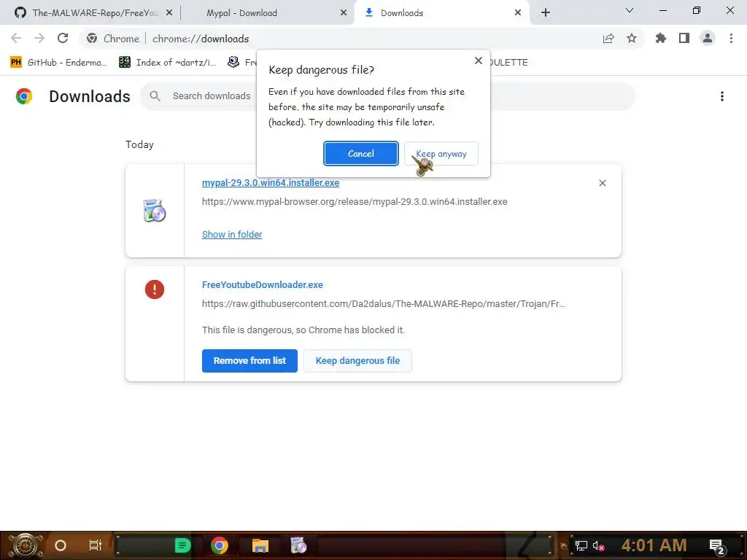Image resolution: width=747 pixels, height=560 pixels.
Task: Bookmark this page with star icon
Action: click(632, 39)
